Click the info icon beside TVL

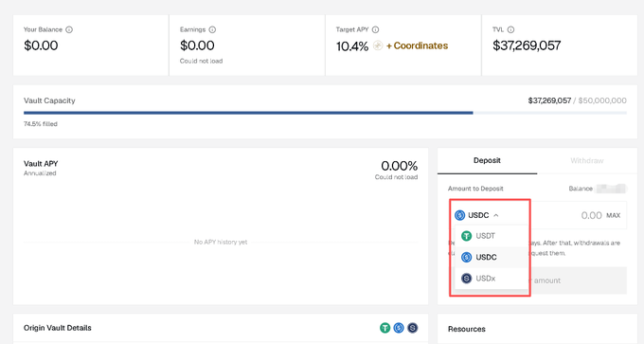(x=510, y=29)
